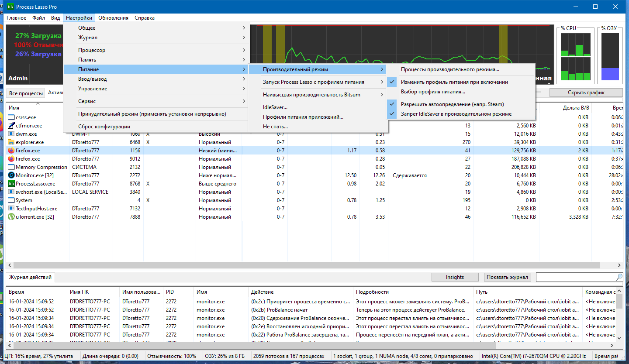Click the Monitor.exe process icon
Image resolution: width=629 pixels, height=364 pixels.
pos(11,175)
